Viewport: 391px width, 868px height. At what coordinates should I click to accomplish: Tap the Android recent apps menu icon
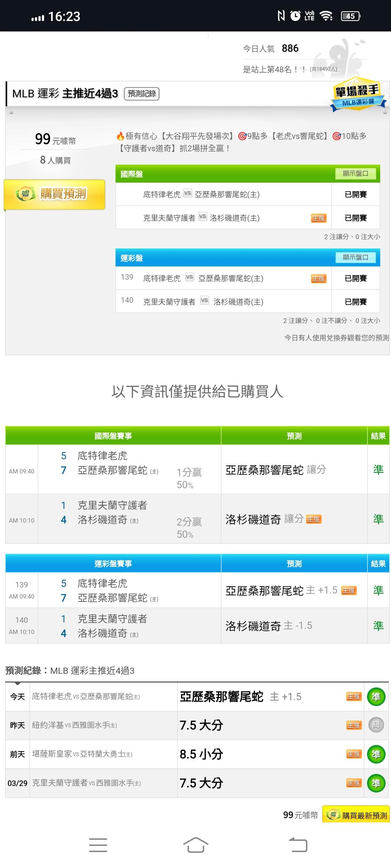[x=98, y=845]
